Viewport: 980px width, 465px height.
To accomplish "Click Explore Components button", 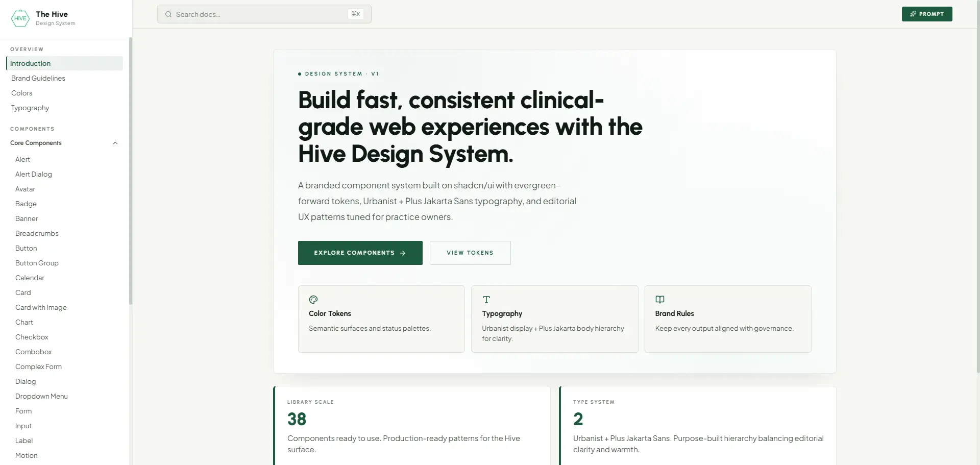I will coord(360,253).
